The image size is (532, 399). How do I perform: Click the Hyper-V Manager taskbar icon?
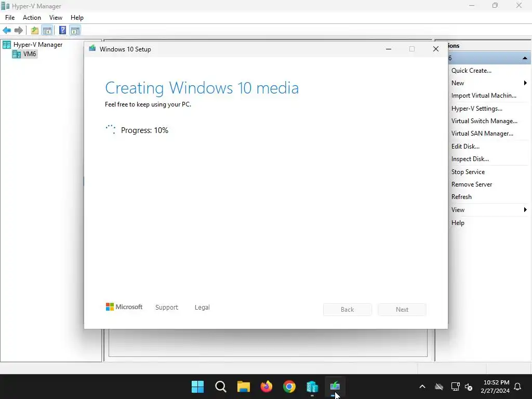(x=312, y=387)
